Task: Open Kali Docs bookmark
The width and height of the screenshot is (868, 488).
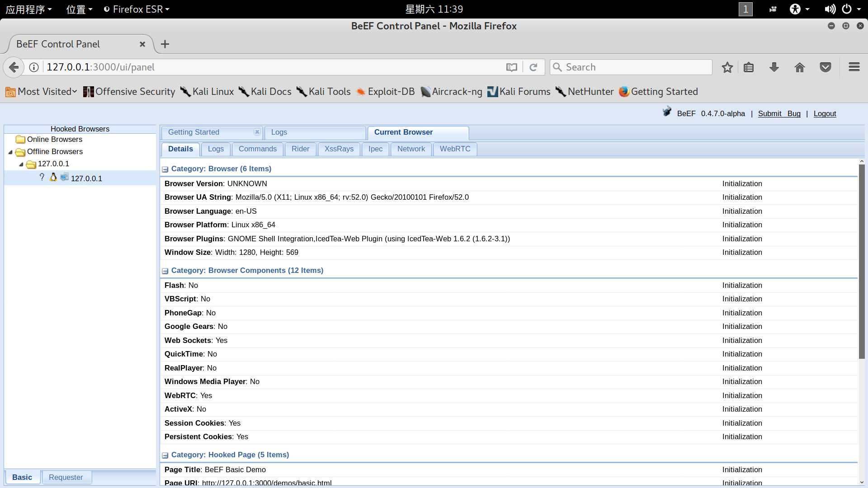Action: [265, 92]
